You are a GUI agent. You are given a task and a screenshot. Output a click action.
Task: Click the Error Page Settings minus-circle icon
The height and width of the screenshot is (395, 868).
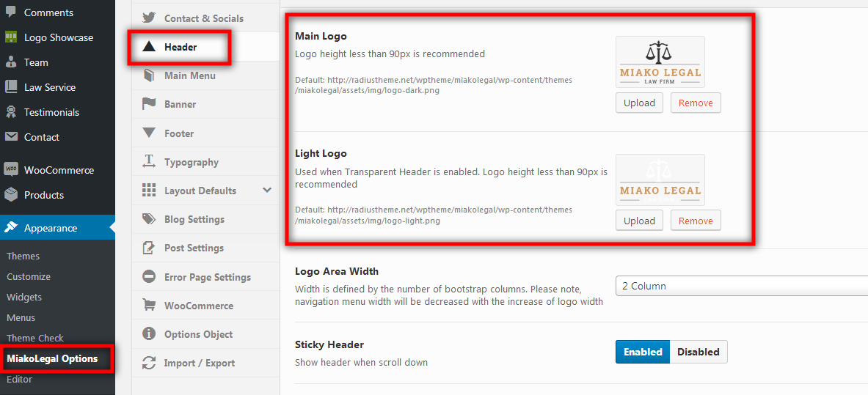(149, 276)
